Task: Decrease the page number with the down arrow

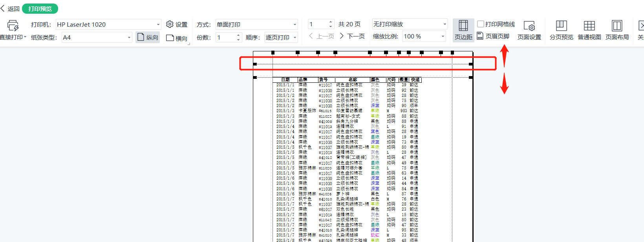Action: (331, 27)
